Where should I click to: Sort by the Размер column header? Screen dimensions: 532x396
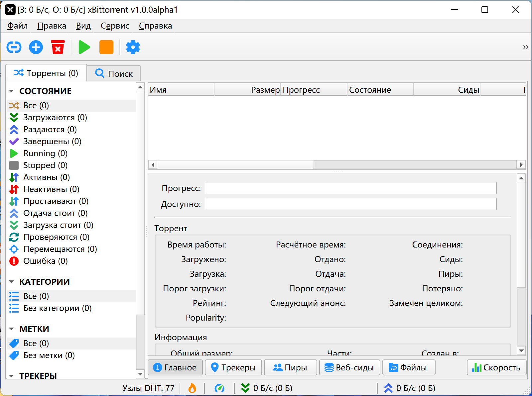[247, 90]
